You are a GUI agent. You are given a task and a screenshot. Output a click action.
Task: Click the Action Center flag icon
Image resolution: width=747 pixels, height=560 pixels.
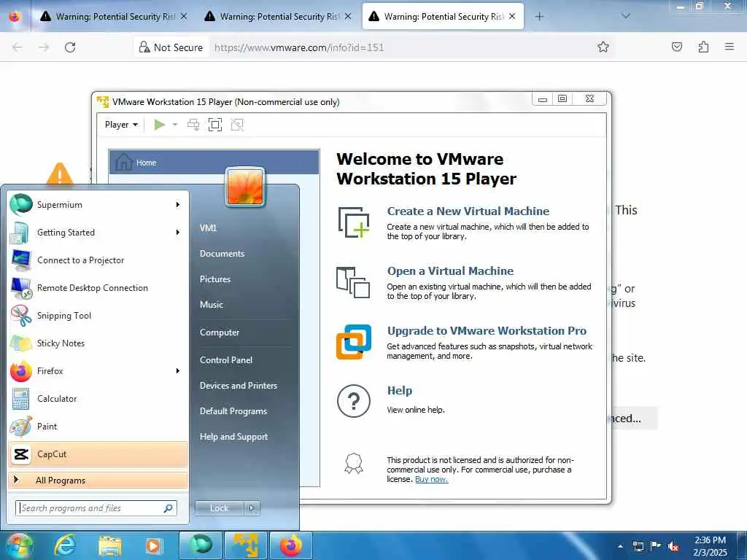pyautogui.click(x=656, y=546)
